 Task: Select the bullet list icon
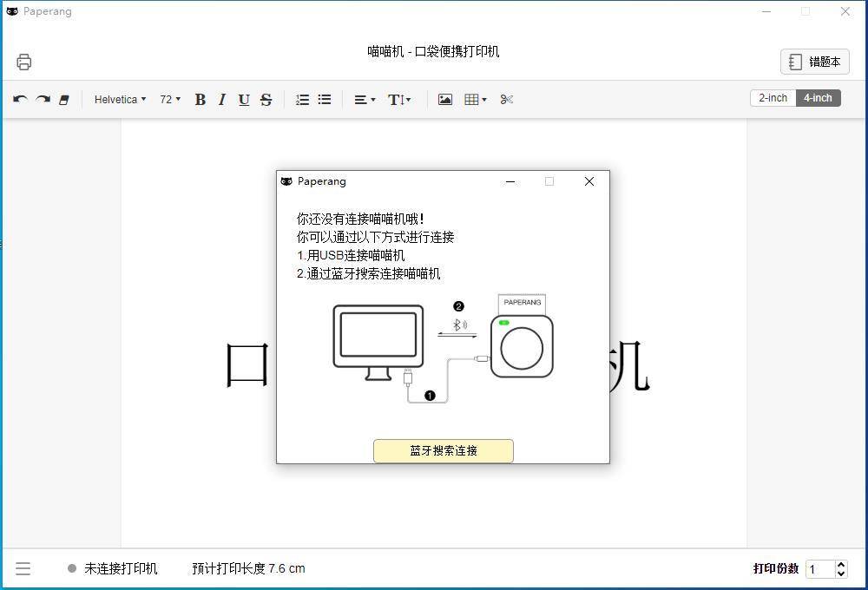(x=324, y=99)
